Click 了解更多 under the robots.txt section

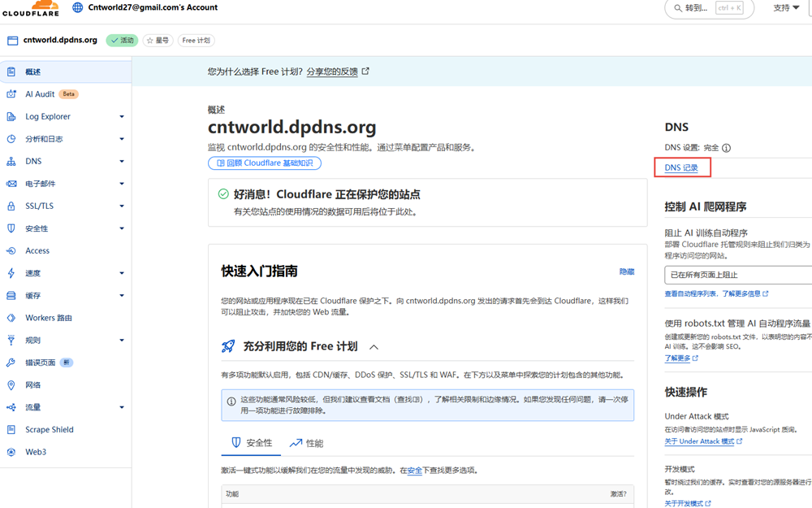click(x=677, y=358)
